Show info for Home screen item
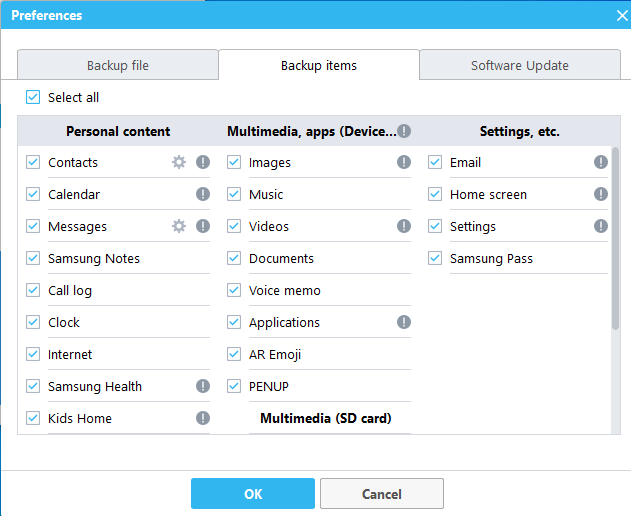Image resolution: width=631 pixels, height=516 pixels. click(x=601, y=194)
